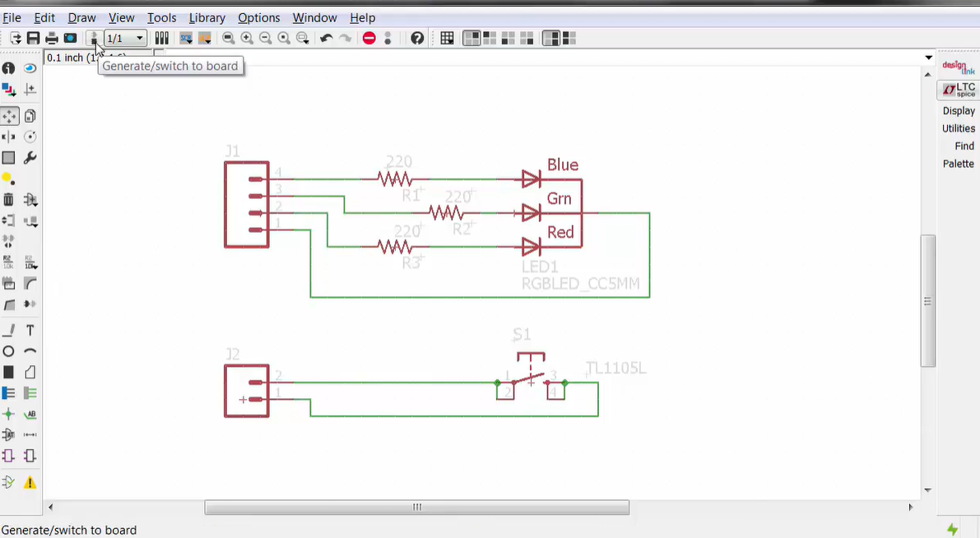The image size is (980, 538).
Task: Select the Arc drawing tool
Action: tap(30, 351)
